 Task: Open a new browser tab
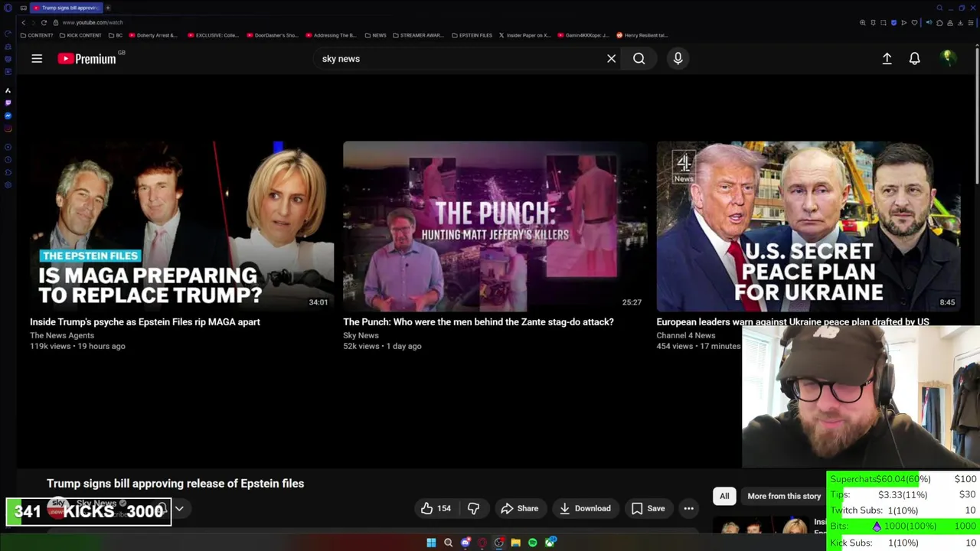point(108,8)
